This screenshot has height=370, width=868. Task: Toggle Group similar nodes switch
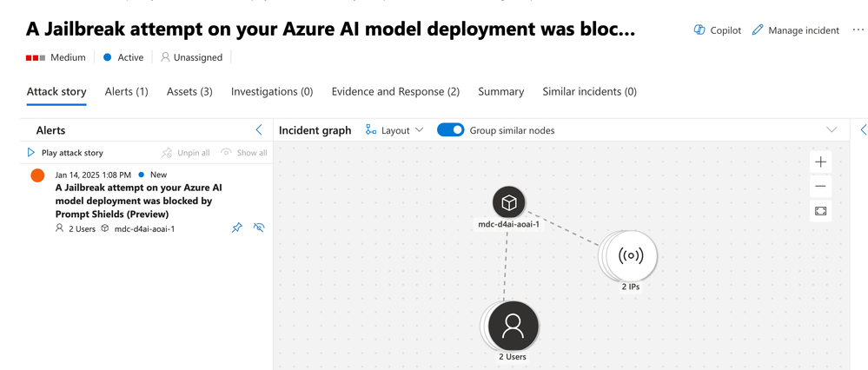tap(451, 130)
